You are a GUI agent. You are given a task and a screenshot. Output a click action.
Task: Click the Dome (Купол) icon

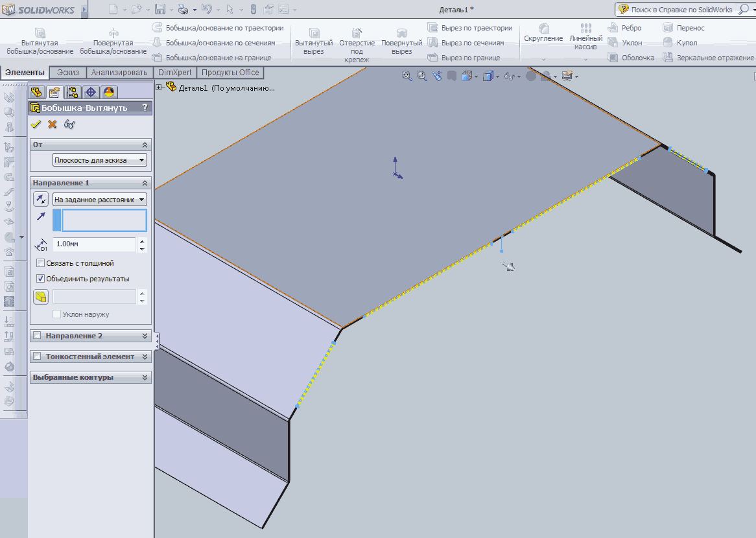[668, 42]
